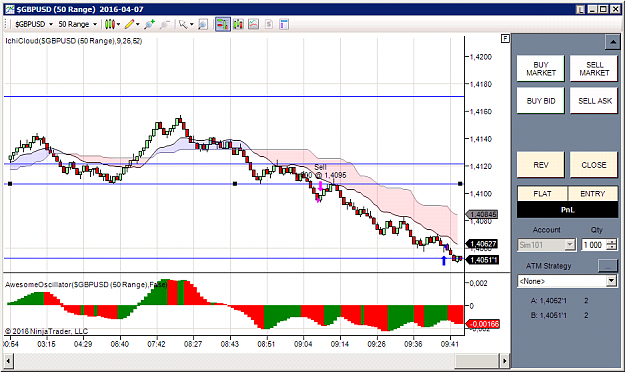
Task: Expand the cursor type dropdown arrow
Action: [192, 24]
